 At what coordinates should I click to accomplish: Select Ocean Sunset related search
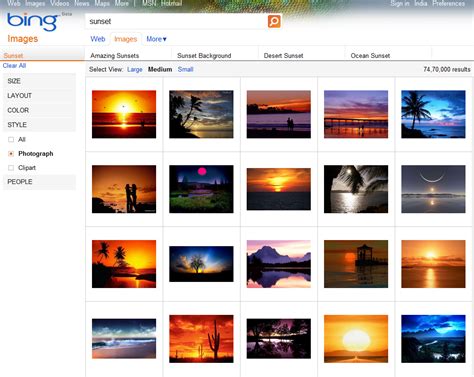[370, 56]
